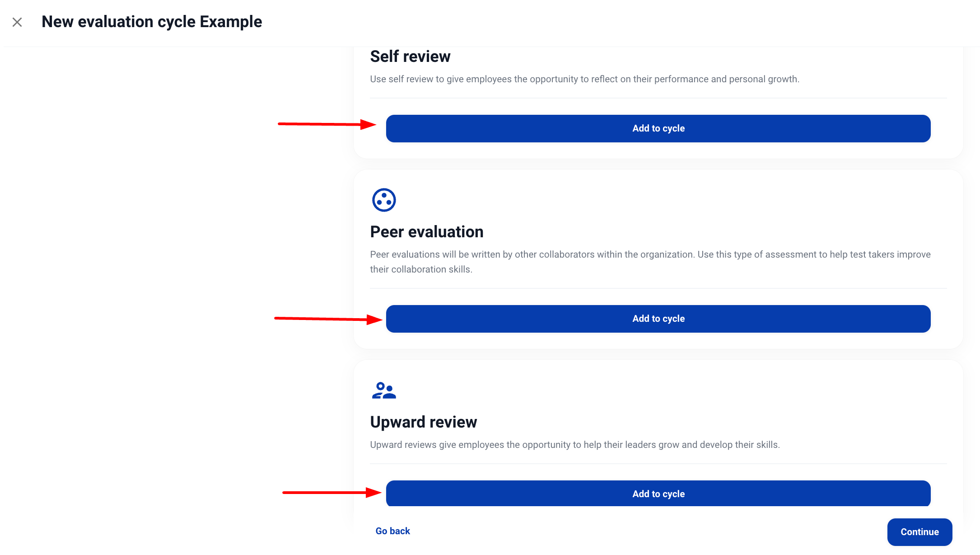Add Upward review to the cycle
This screenshot has height=555, width=980.
tap(658, 493)
